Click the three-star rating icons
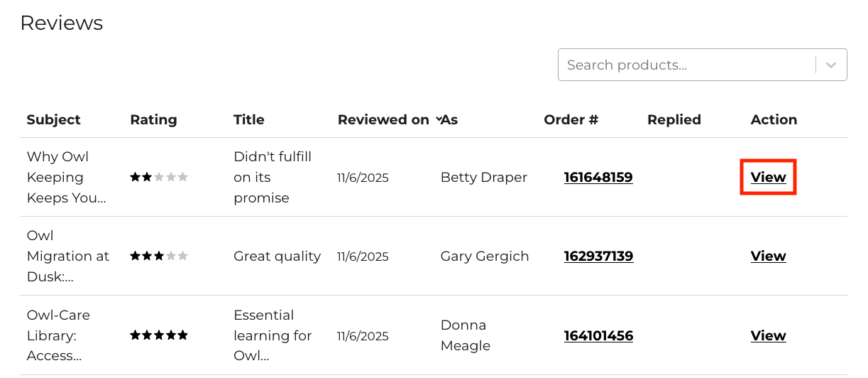The height and width of the screenshot is (378, 868). tap(159, 256)
